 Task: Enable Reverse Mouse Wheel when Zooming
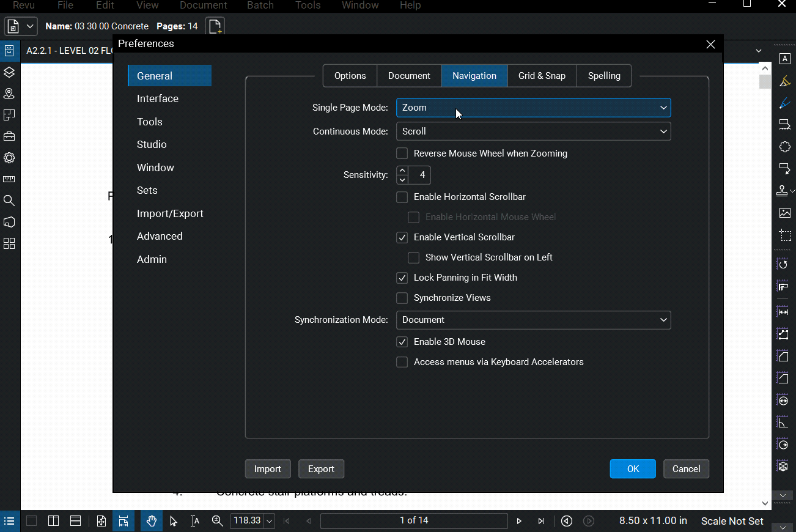[402, 153]
